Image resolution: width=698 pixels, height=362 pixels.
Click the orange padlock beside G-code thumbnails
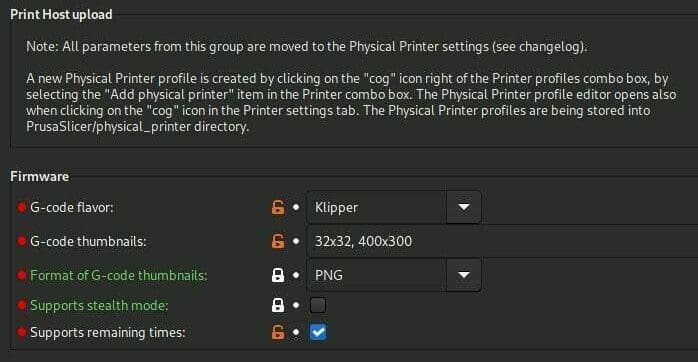click(x=278, y=241)
